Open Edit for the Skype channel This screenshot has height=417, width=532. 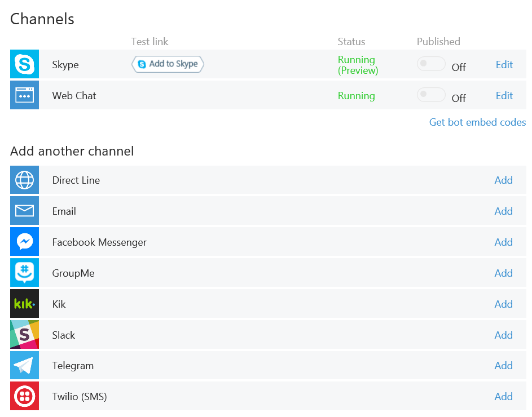504,64
